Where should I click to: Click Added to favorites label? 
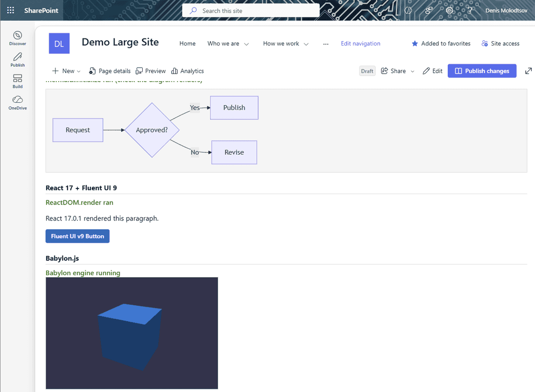[x=446, y=43]
